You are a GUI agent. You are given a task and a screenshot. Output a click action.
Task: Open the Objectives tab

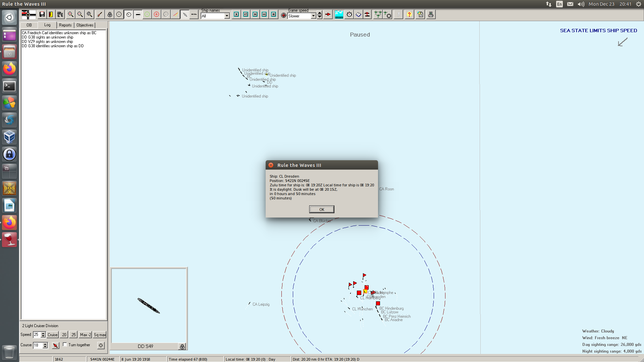[85, 25]
